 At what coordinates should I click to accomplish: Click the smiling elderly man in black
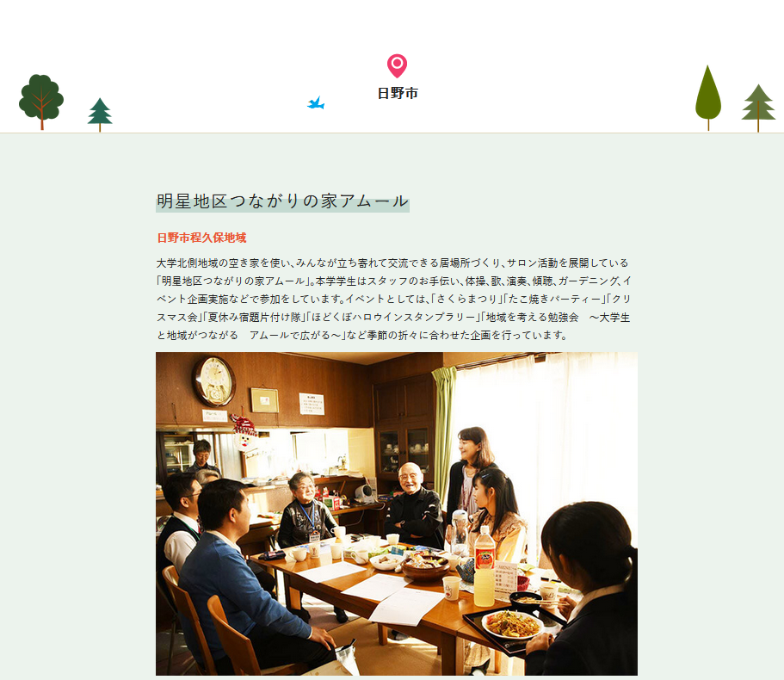414,505
